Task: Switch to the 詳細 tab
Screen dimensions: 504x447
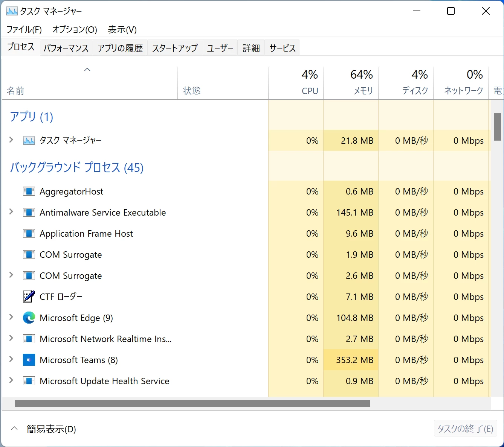Action: [251, 48]
